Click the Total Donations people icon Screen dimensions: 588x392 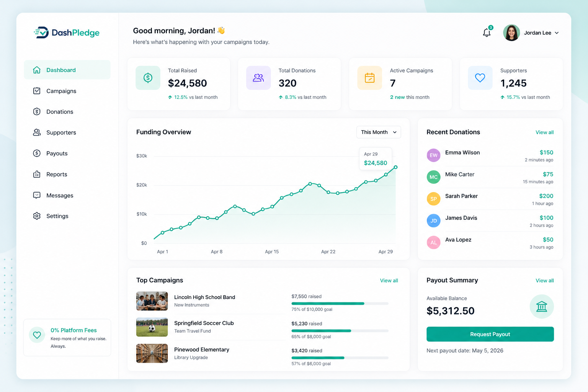pos(258,78)
